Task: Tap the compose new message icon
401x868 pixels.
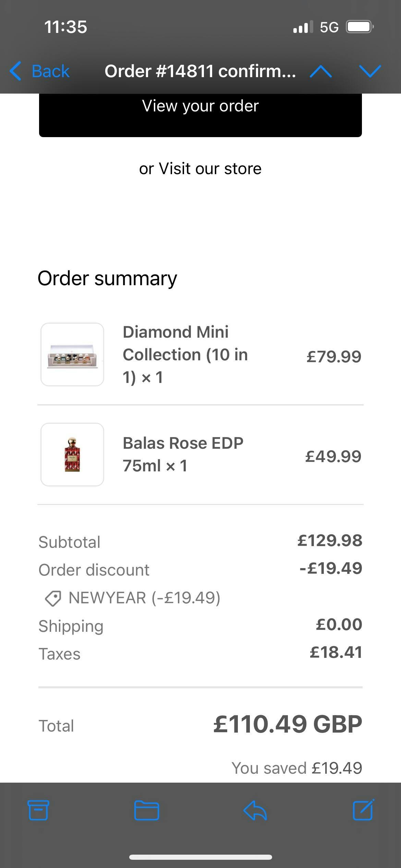Action: coord(363,810)
